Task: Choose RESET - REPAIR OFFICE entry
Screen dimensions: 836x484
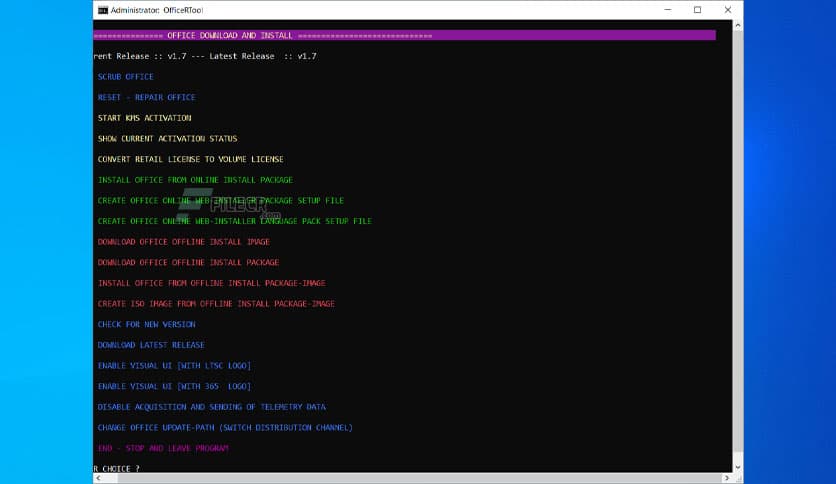Action: pos(146,98)
